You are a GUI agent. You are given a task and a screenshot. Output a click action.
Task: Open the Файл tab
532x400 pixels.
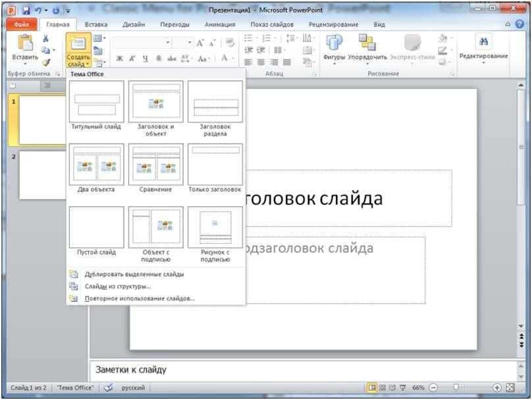point(21,24)
